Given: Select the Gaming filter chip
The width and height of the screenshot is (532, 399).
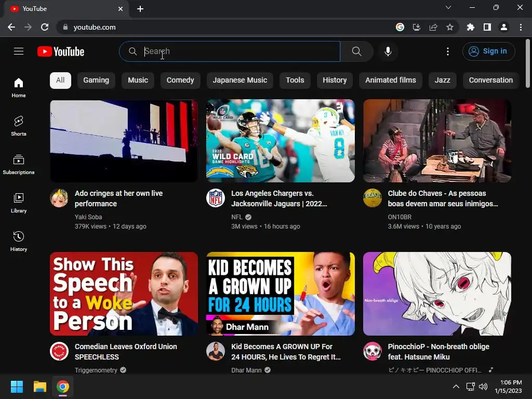Looking at the screenshot, I should pyautogui.click(x=96, y=81).
